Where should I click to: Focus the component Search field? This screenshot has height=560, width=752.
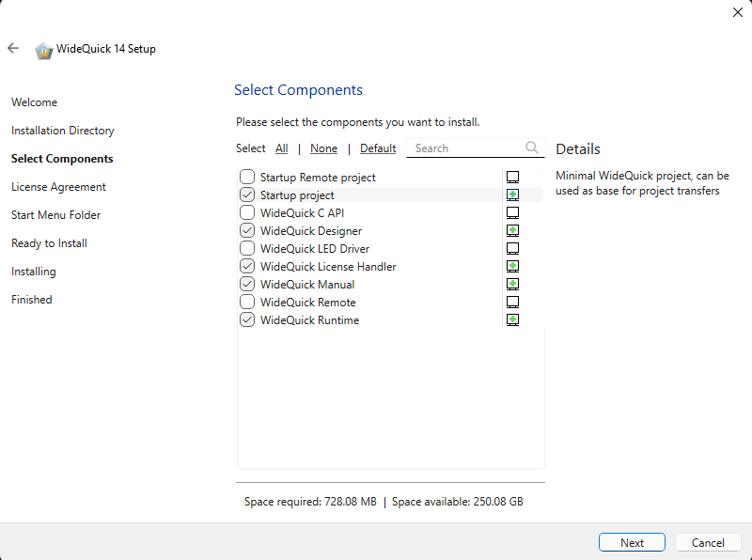click(476, 148)
